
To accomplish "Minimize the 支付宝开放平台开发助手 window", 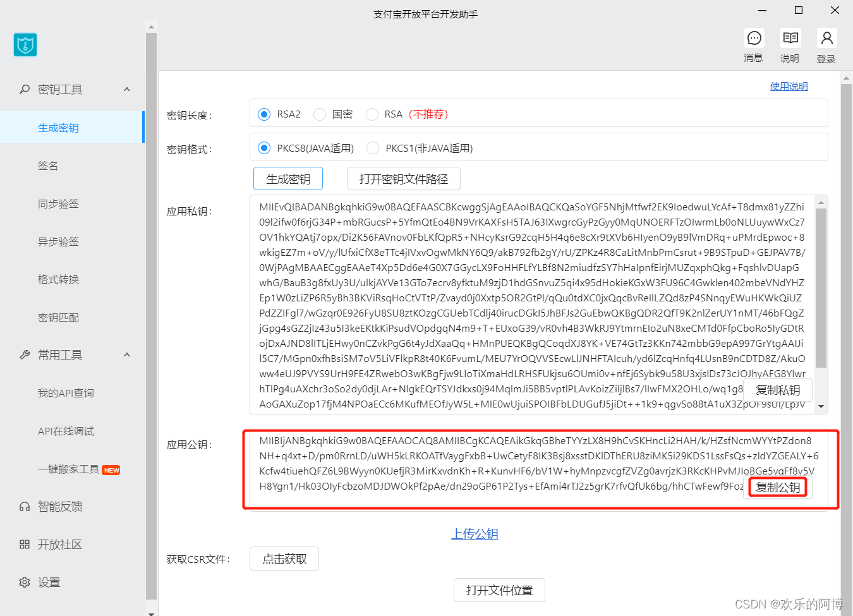I will pyautogui.click(x=762, y=10).
